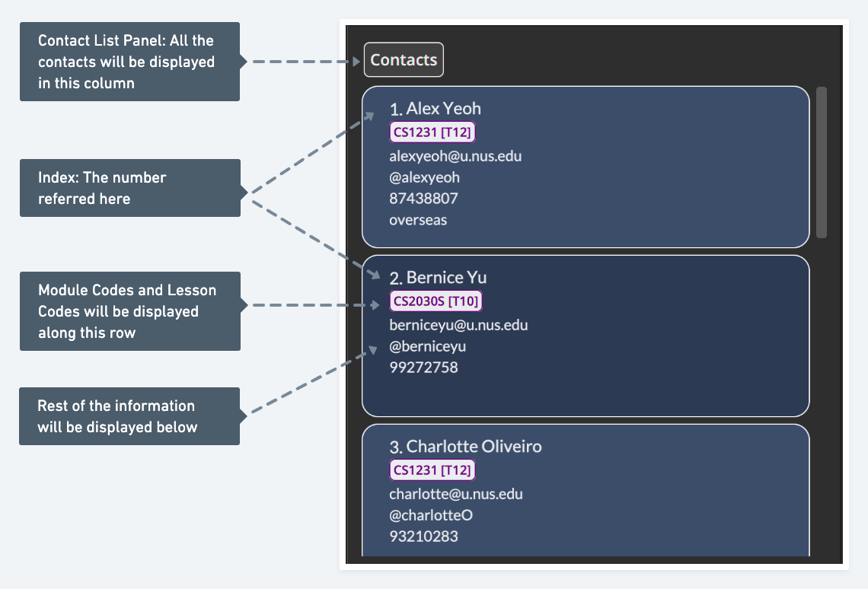Click the CS2030S [T10] module tag

[436, 301]
